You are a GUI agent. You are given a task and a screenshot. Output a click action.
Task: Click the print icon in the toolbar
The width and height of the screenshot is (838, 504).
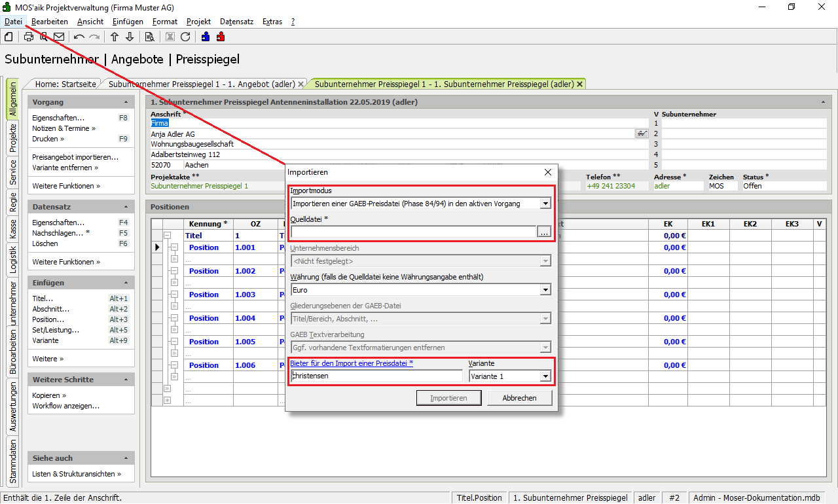(29, 37)
